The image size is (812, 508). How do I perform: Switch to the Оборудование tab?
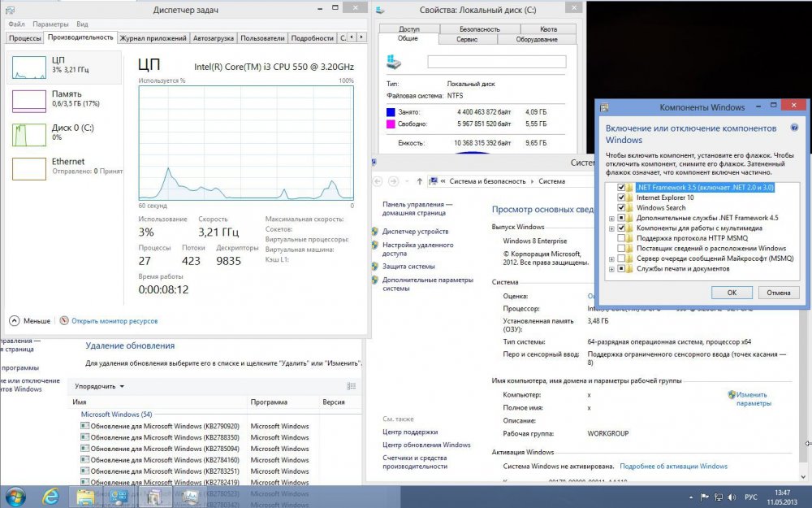[x=537, y=39]
